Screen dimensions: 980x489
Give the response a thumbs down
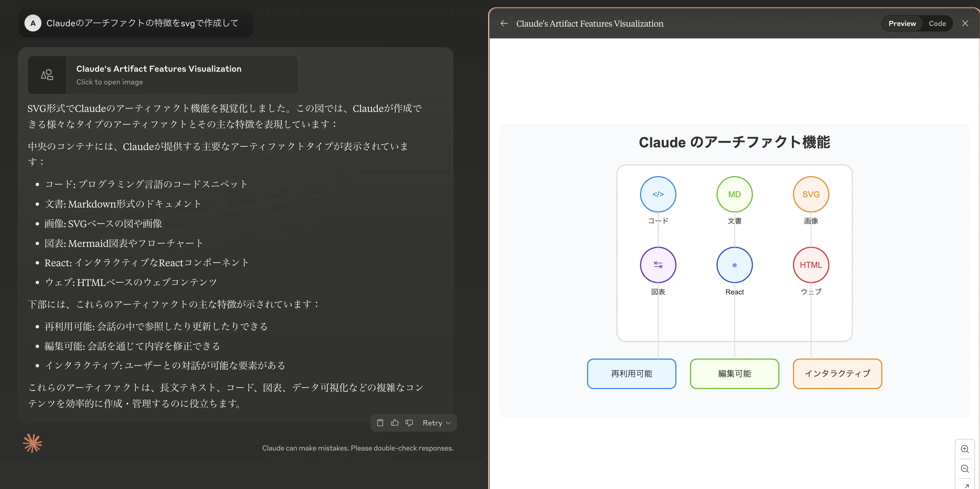pyautogui.click(x=409, y=423)
